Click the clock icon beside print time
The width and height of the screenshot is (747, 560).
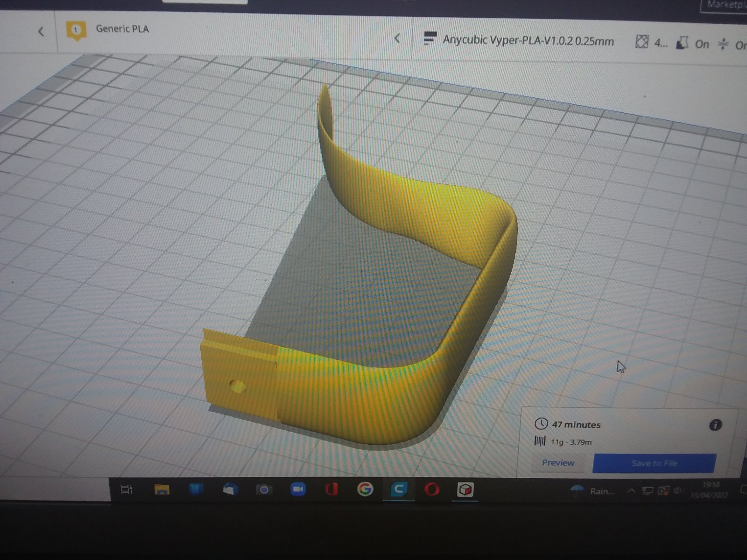coord(541,424)
